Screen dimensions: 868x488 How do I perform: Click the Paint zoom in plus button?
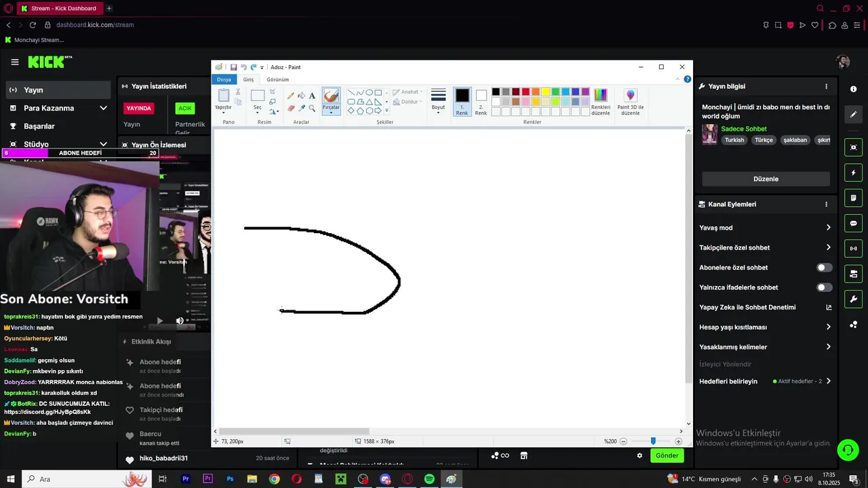coord(678,441)
